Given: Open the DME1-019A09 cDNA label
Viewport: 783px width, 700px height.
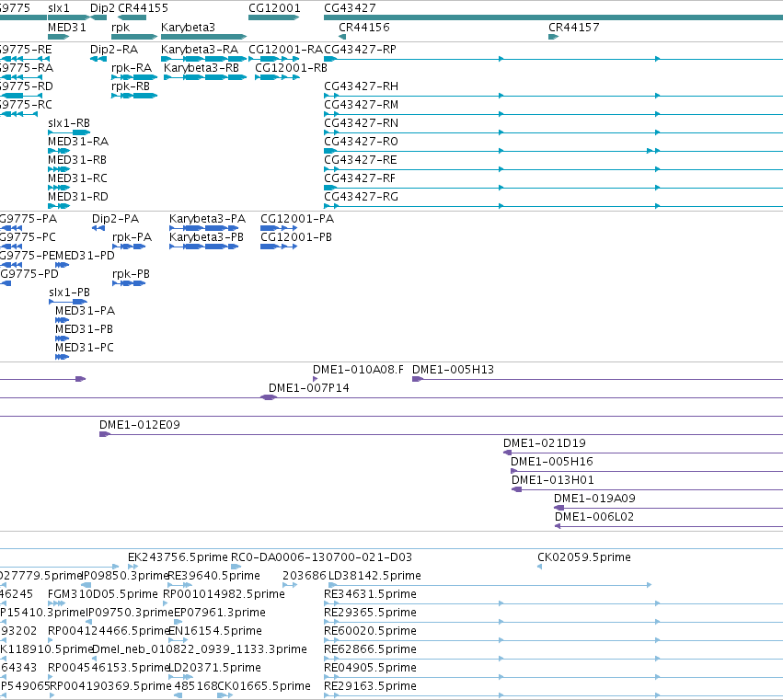Looking at the screenshot, I should click(594, 499).
